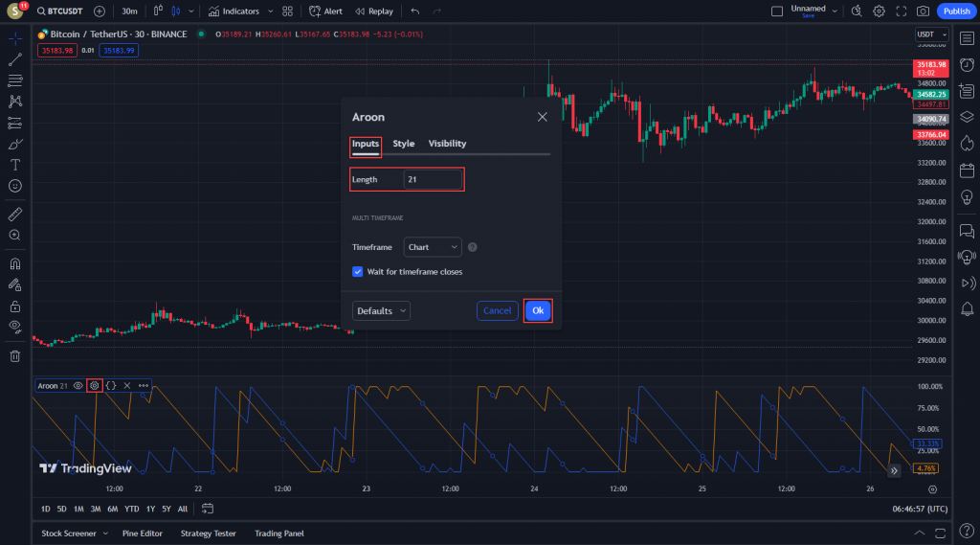This screenshot has height=545, width=980.
Task: Toggle lock all drawings tool
Action: tap(15, 307)
